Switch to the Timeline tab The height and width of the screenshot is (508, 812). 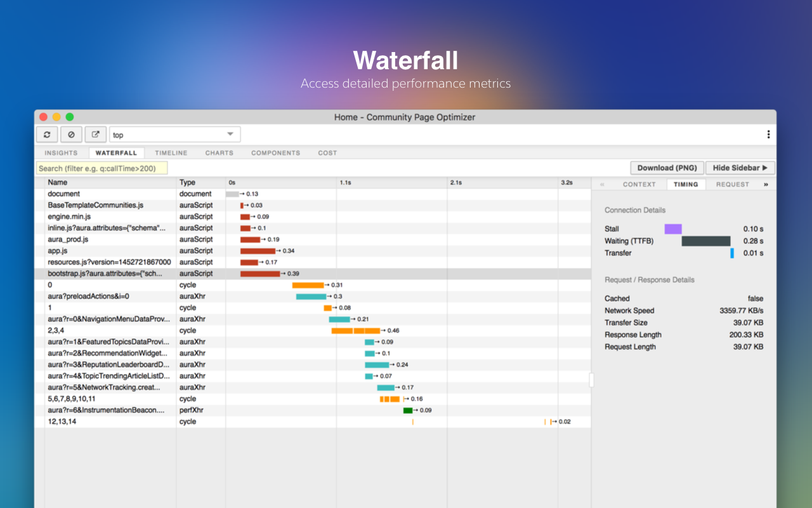pyautogui.click(x=171, y=152)
